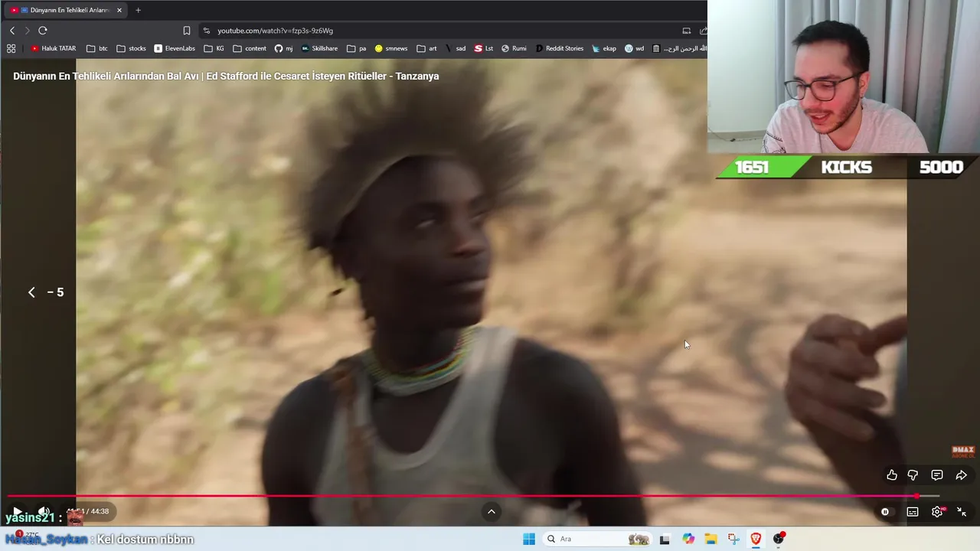Exit fullscreen mode
Image resolution: width=980 pixels, height=551 pixels.
click(962, 512)
